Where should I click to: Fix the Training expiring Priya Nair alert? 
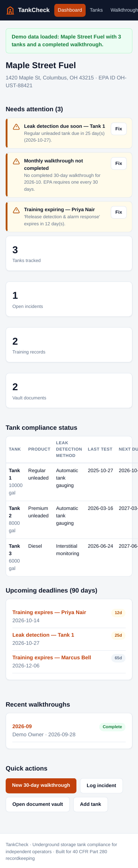[x=119, y=212]
